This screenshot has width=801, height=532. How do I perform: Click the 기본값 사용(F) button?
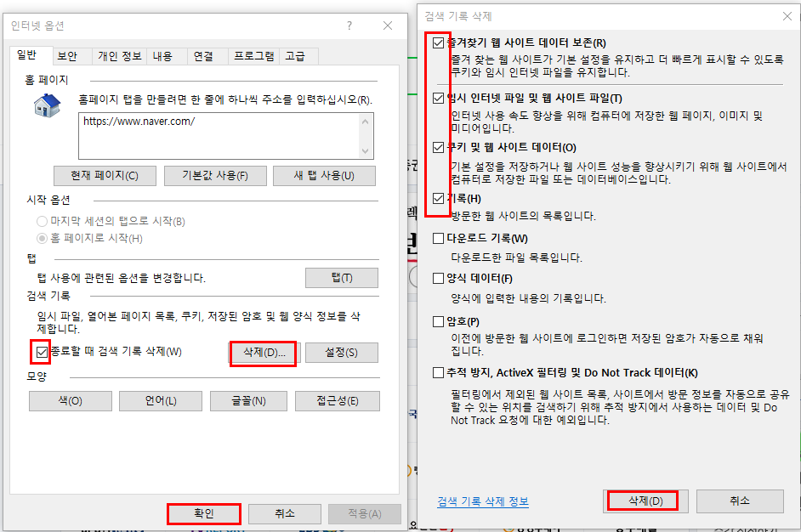pos(215,176)
